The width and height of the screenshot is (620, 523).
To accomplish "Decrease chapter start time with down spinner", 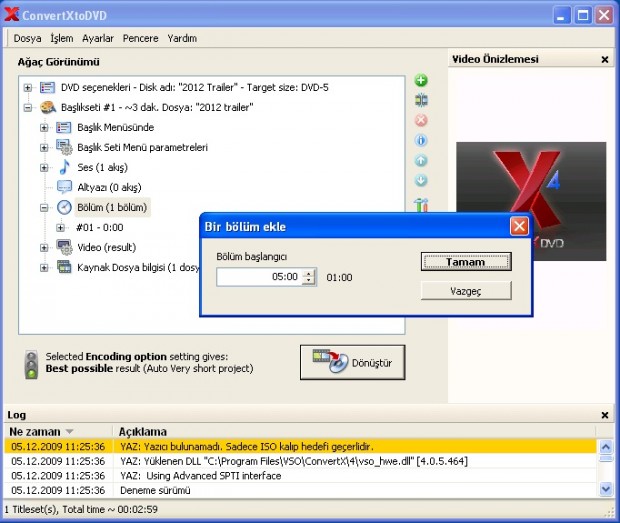I will (x=308, y=281).
